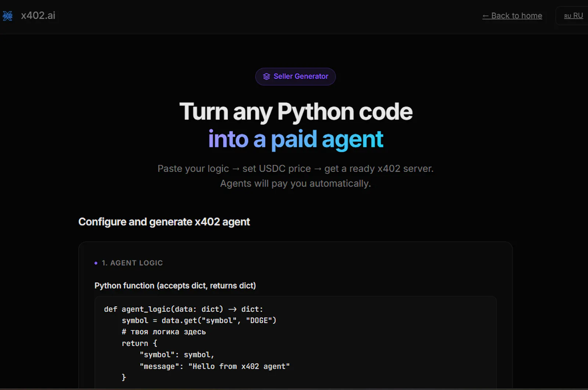The width and height of the screenshot is (588, 390).
Task: Click 'Configure and generate x402 agent' heading
Action: point(164,222)
